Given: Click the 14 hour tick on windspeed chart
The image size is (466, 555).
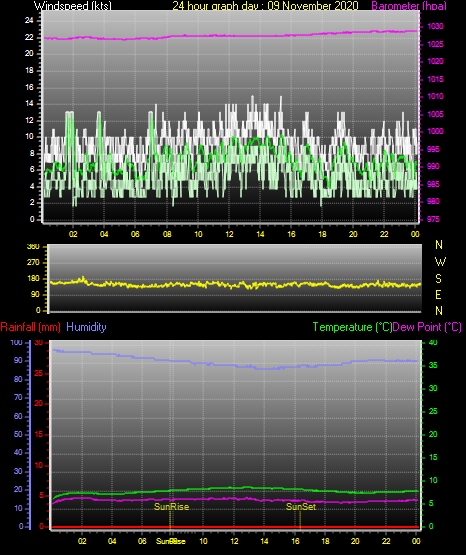Looking at the screenshot, I should 260,234.
